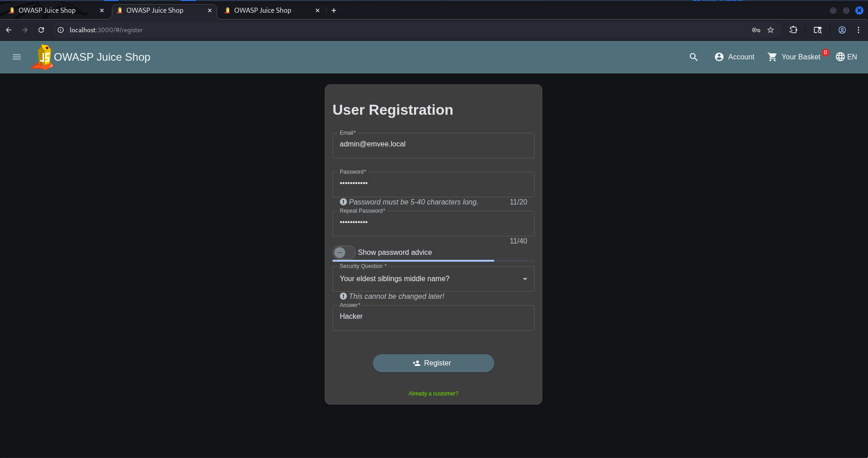The height and width of the screenshot is (458, 868).
Task: Bookmark this page with the star icon
Action: [771, 30]
